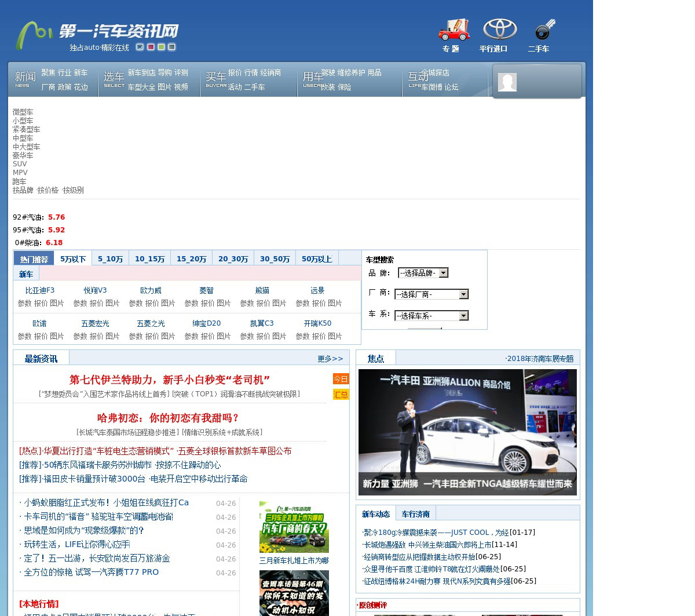Screen dimensions: 695x616
Task: Open the 车行济南 tab
Action: click(x=415, y=514)
